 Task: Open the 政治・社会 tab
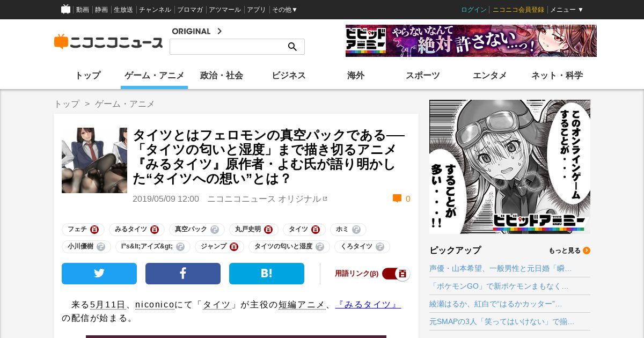point(222,76)
